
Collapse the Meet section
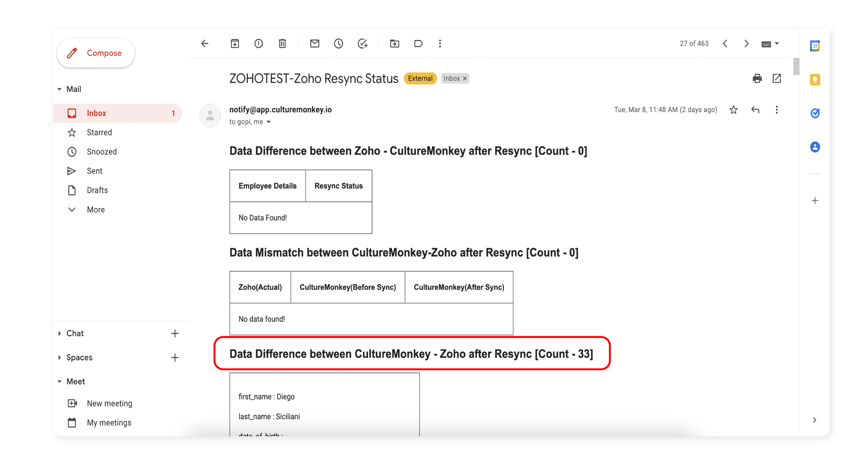tap(60, 381)
